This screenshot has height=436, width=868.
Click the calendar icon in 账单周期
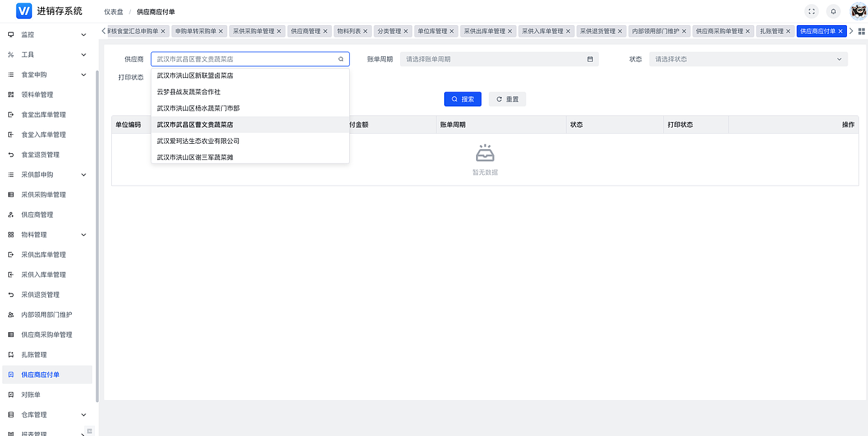590,59
